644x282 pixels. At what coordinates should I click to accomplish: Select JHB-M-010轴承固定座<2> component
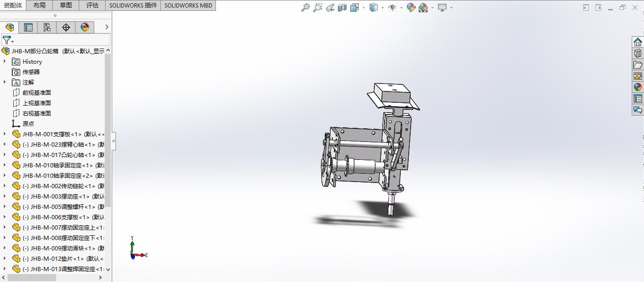[x=58, y=175]
